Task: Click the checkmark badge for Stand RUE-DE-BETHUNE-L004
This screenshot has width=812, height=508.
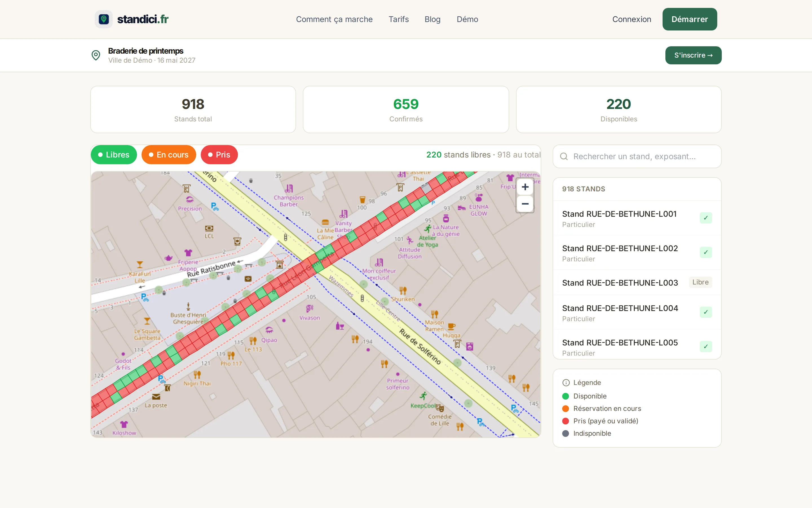Action: point(706,312)
